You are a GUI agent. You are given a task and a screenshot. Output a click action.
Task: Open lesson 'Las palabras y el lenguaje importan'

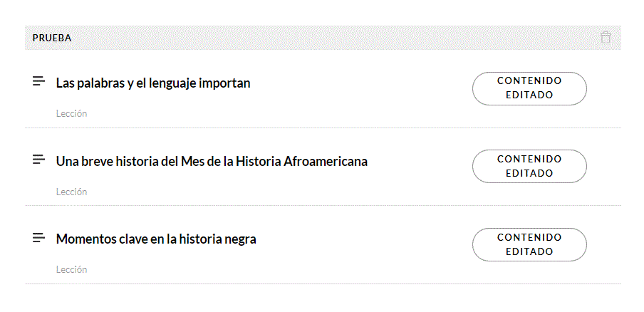point(153,83)
